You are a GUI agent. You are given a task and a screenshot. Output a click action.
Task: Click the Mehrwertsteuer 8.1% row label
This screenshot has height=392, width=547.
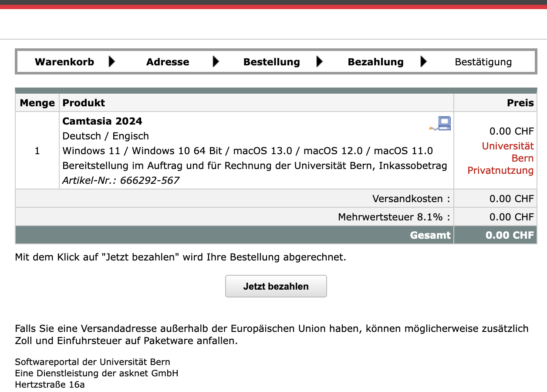394,217
